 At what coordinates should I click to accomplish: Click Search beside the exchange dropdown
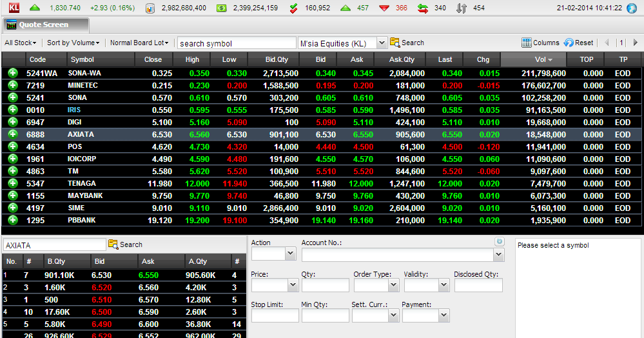click(407, 43)
